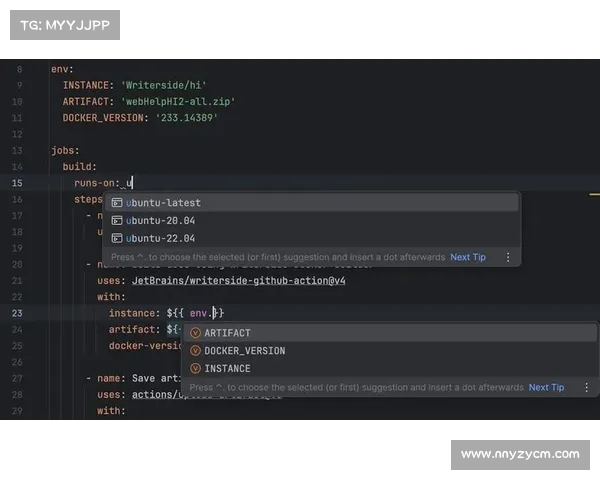Select ARTIFACT from env completion list
This screenshot has height=480, width=600.
[228, 333]
